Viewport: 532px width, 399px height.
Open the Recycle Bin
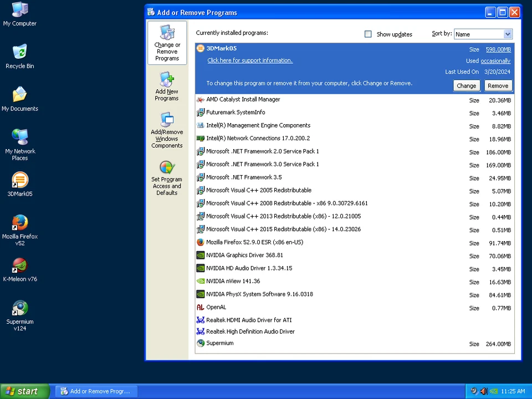20,54
